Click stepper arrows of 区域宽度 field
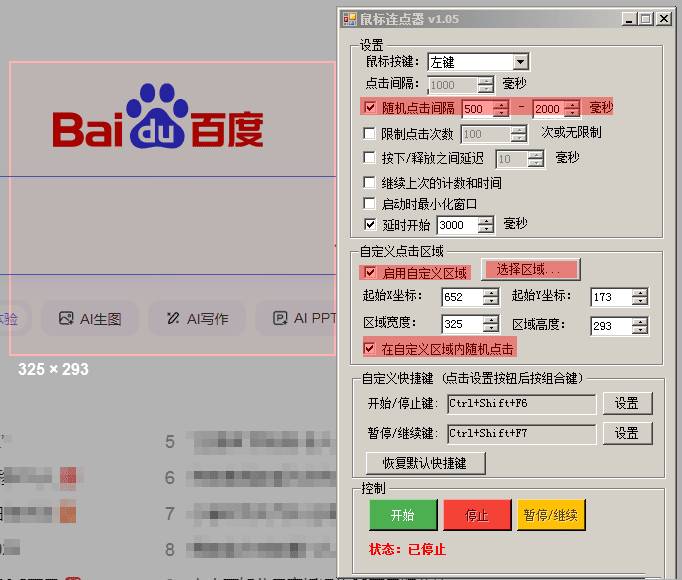The height and width of the screenshot is (580, 682). (491, 324)
